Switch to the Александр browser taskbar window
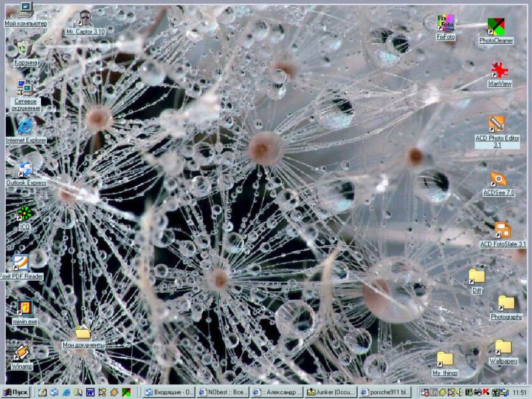The height and width of the screenshot is (399, 532). 277,392
